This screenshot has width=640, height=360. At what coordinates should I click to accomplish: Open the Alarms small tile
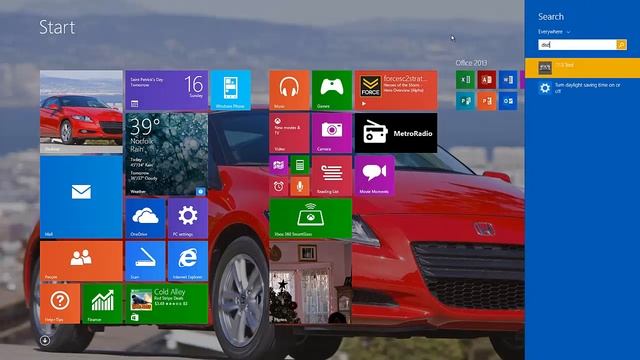pyautogui.click(x=279, y=187)
